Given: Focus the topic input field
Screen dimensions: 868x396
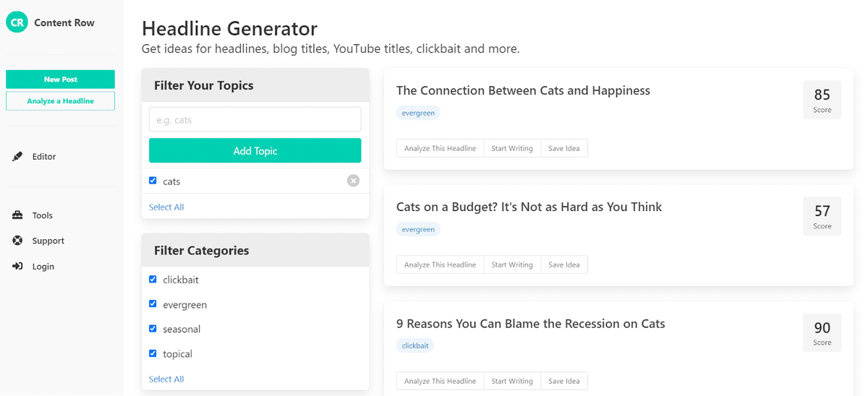Looking at the screenshot, I should click(255, 119).
